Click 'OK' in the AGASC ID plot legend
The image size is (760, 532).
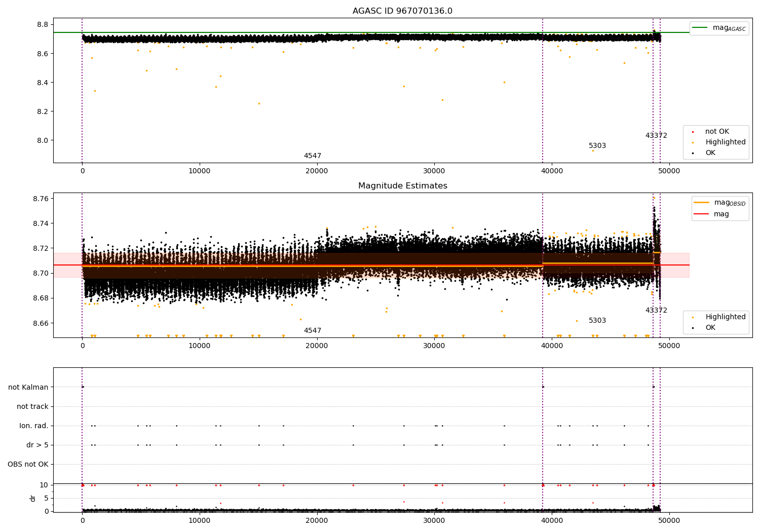point(710,153)
